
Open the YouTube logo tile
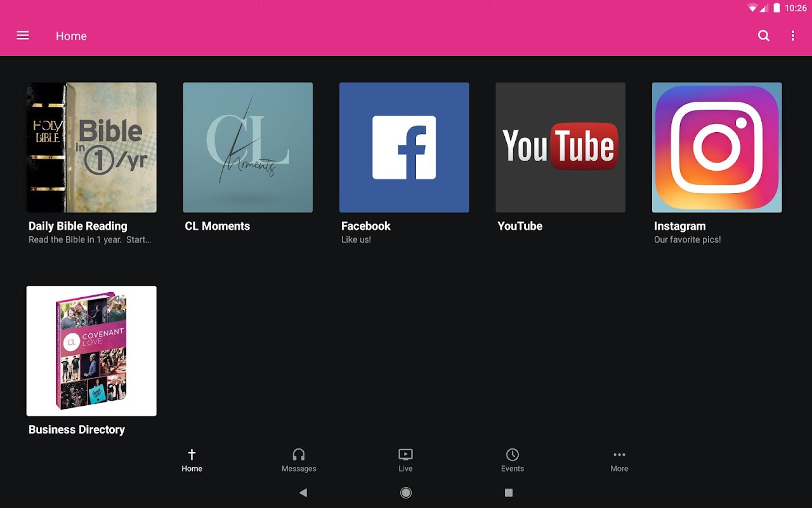pos(560,147)
